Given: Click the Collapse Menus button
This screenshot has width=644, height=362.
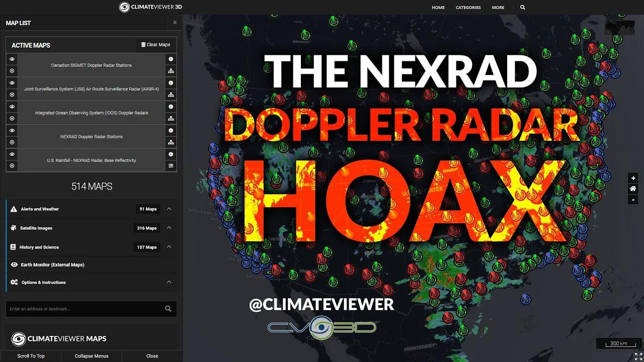Looking at the screenshot, I should pos(91,355).
